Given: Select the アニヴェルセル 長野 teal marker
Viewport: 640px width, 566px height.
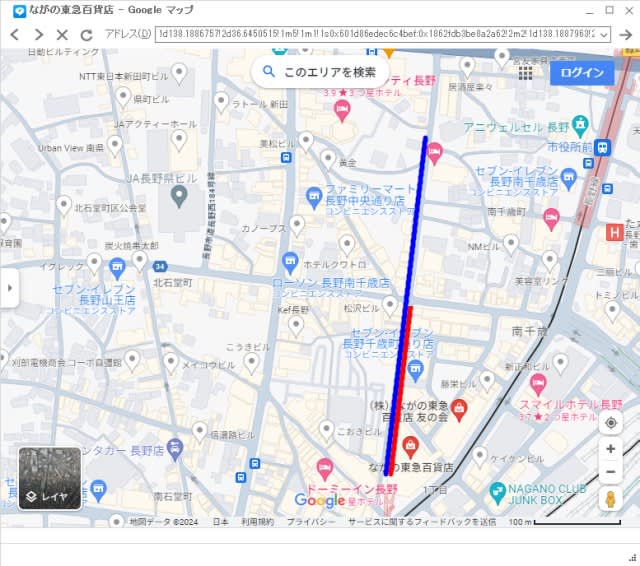Looking at the screenshot, I should click(x=580, y=126).
